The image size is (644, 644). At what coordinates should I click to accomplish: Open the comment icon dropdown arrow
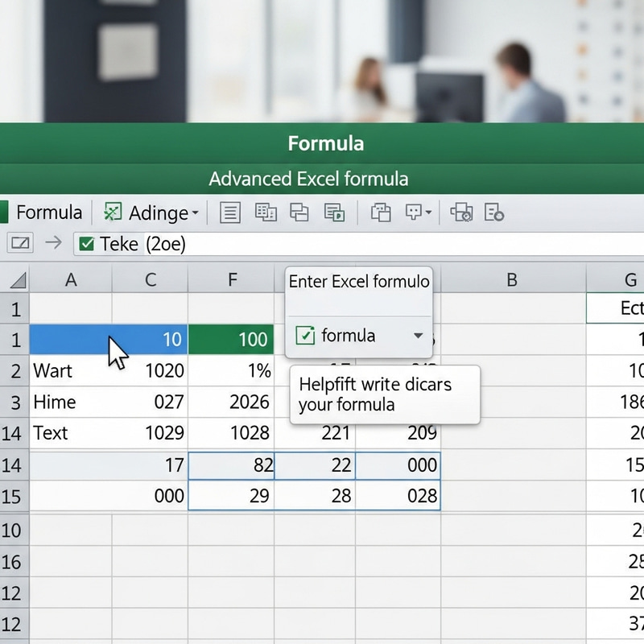pyautogui.click(x=429, y=213)
